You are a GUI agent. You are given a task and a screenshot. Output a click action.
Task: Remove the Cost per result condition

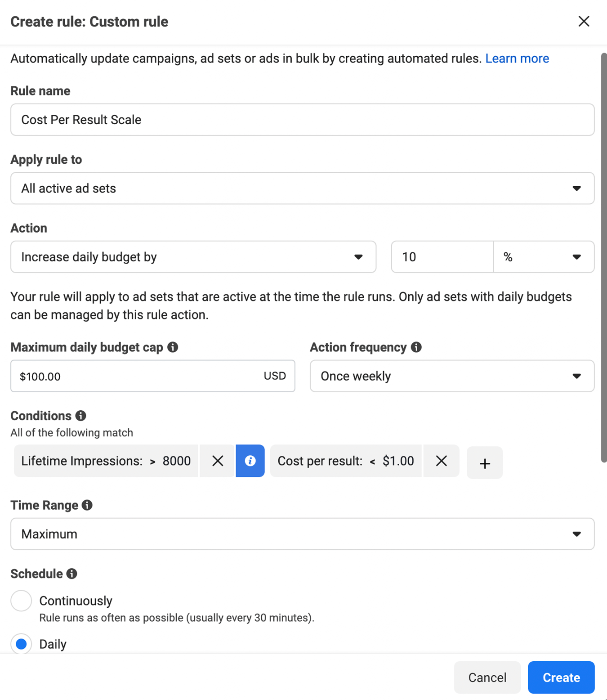click(442, 461)
